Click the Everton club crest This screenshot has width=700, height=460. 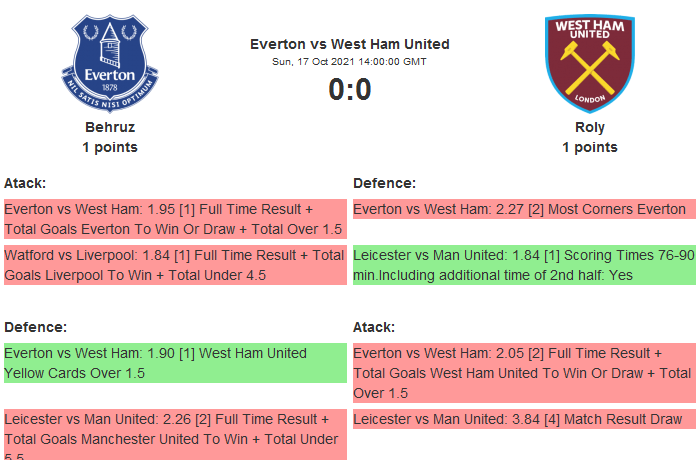coord(110,63)
